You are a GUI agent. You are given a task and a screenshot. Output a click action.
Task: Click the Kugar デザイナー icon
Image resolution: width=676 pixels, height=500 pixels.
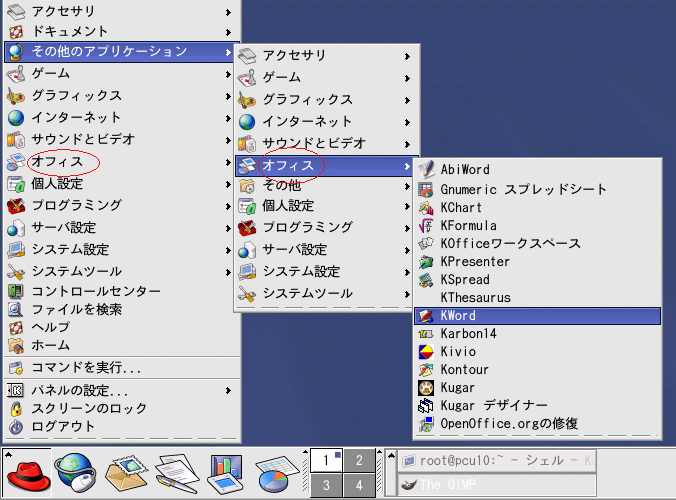click(x=426, y=406)
